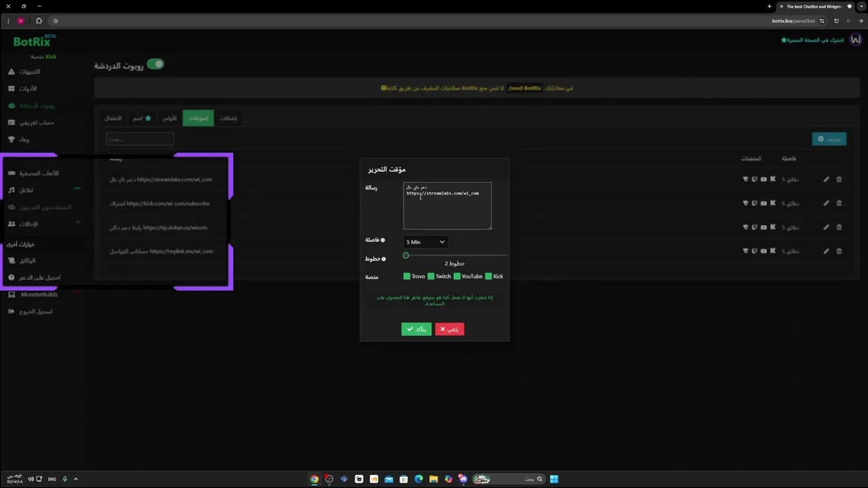Click timer message https://heylink.me/wi_com
This screenshot has width=868, height=488.
(x=161, y=251)
